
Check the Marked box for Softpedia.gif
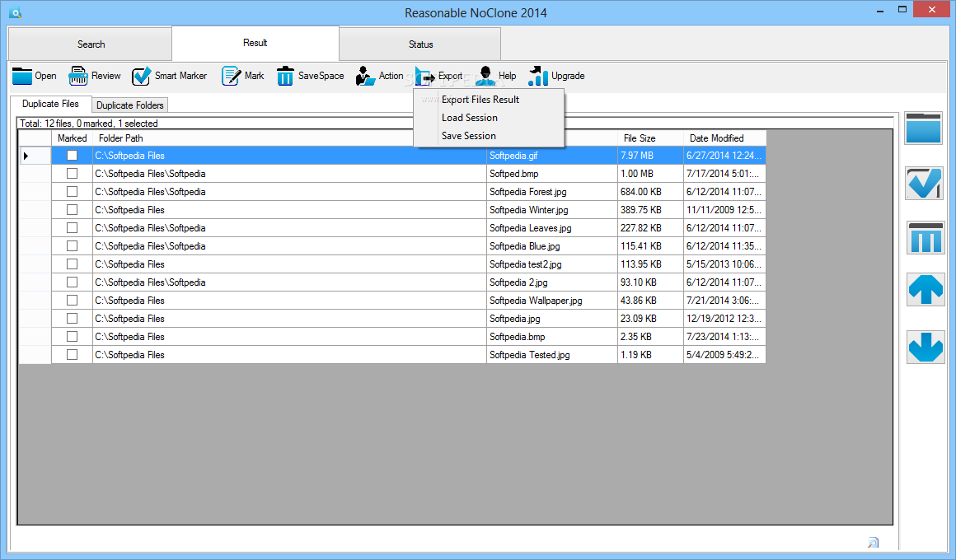(72, 156)
